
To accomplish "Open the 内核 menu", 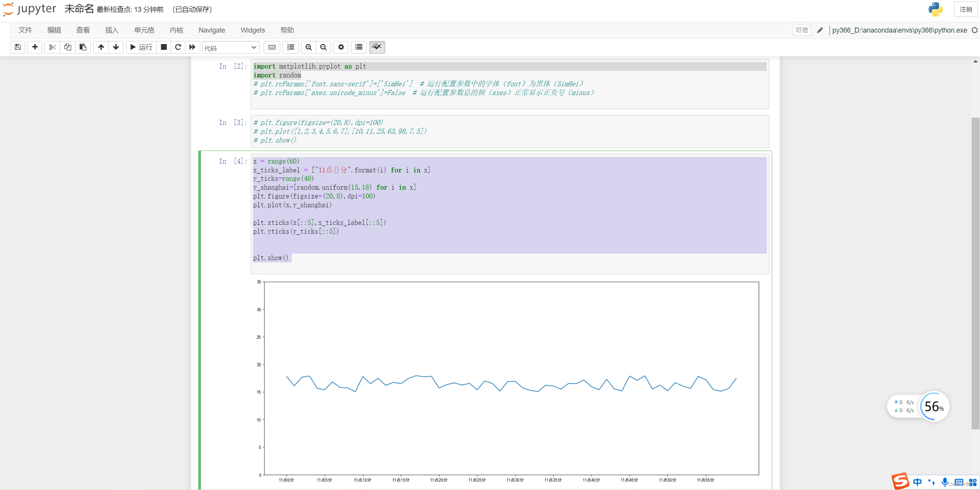I will coord(176,30).
